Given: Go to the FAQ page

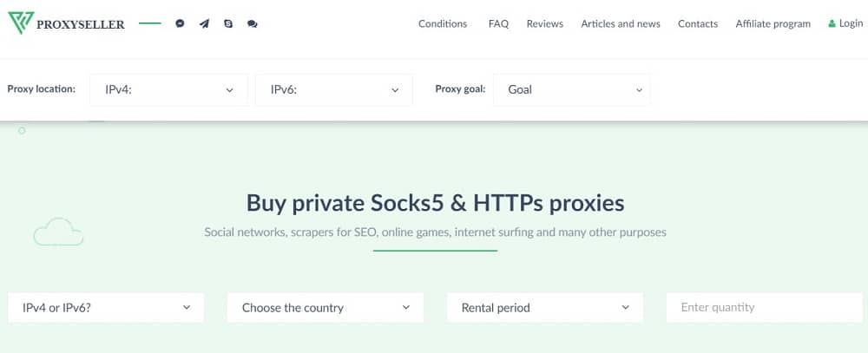Looking at the screenshot, I should pyautogui.click(x=498, y=23).
